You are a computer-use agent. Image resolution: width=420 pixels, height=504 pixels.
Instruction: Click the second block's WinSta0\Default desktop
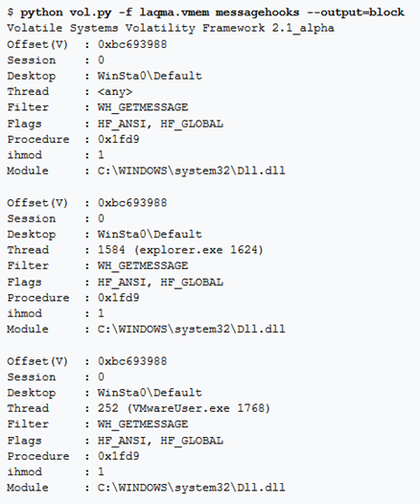tap(150, 234)
